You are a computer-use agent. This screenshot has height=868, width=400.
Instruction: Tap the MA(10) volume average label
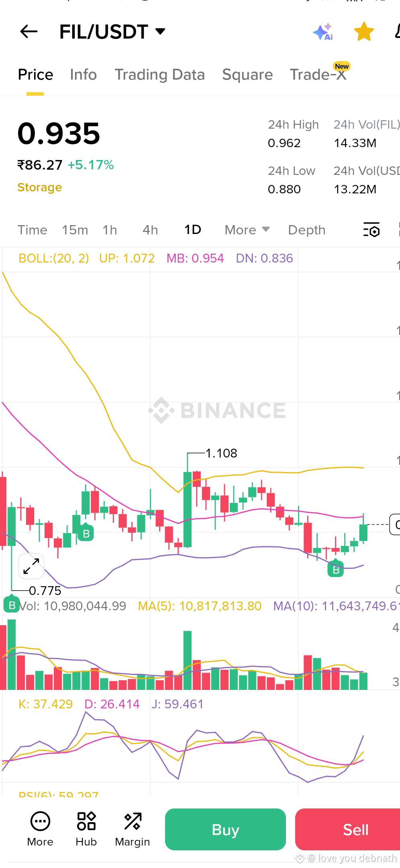(x=336, y=606)
